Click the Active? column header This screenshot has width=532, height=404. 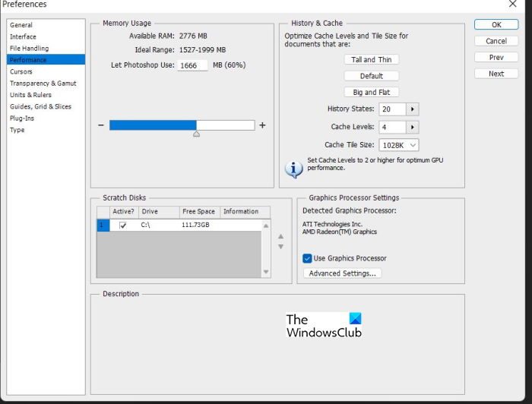pos(124,211)
